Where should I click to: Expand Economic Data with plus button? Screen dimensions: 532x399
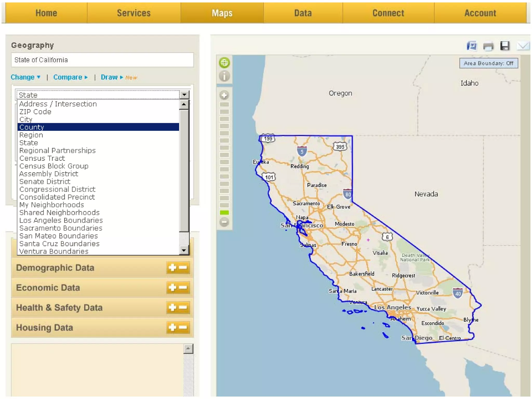172,288
